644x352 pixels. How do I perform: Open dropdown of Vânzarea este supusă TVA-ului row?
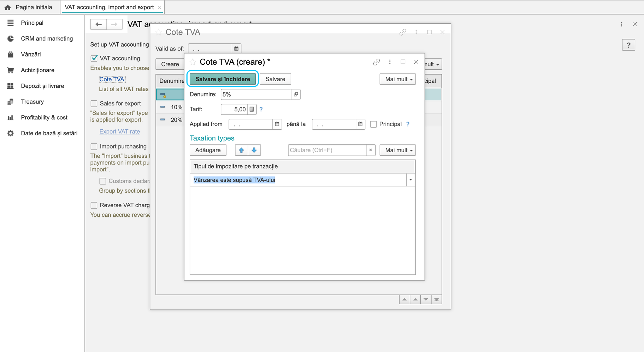410,180
